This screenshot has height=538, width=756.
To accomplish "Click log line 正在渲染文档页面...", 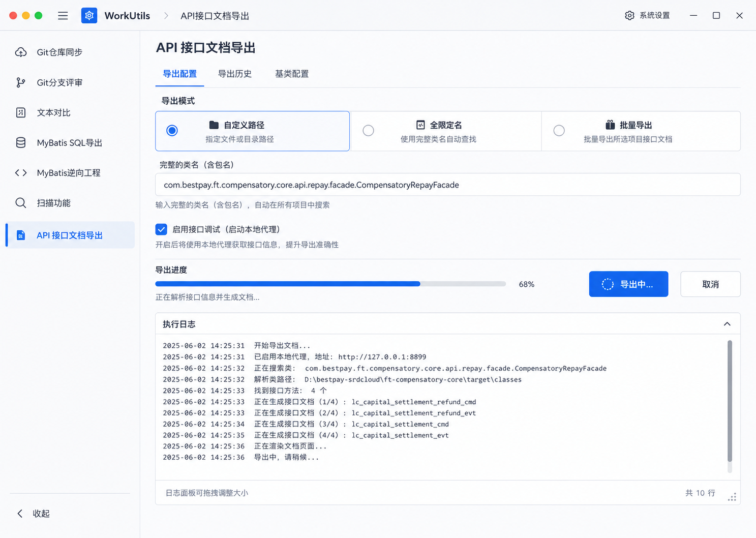I will (245, 446).
